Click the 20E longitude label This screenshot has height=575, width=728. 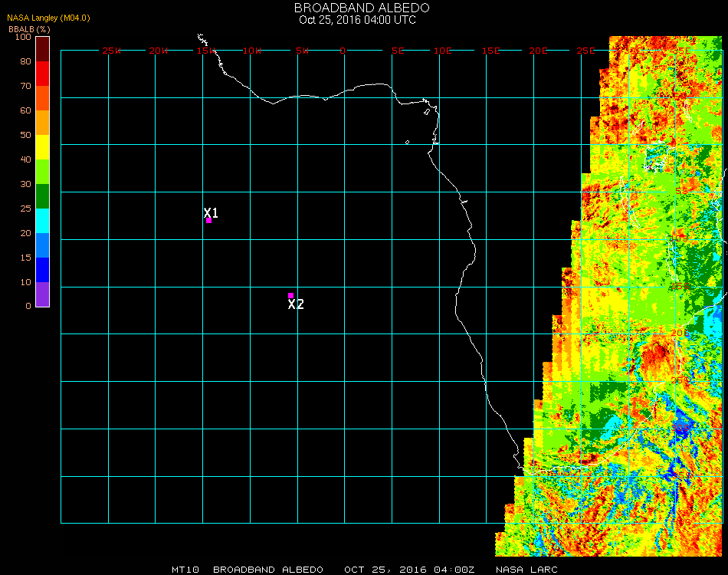[x=538, y=51]
